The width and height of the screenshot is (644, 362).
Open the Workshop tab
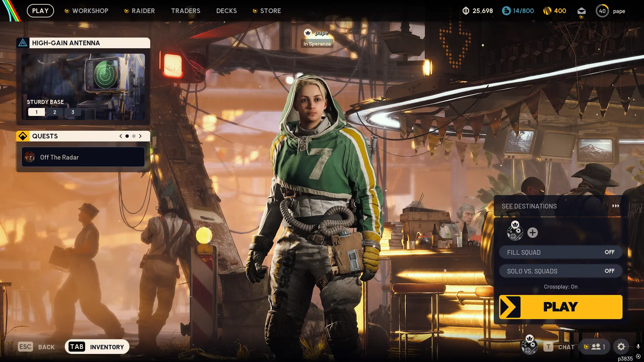(x=90, y=11)
